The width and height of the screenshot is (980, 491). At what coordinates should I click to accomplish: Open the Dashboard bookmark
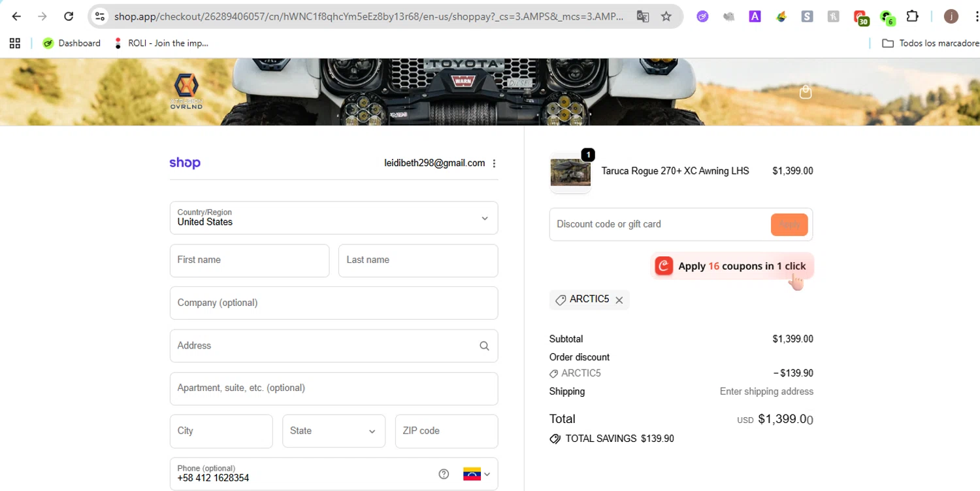pos(71,43)
